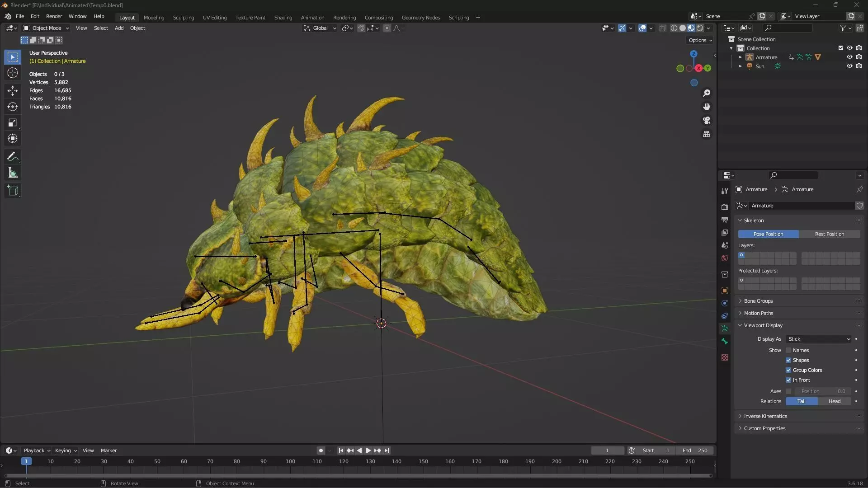Open the World properties tab

click(725, 258)
